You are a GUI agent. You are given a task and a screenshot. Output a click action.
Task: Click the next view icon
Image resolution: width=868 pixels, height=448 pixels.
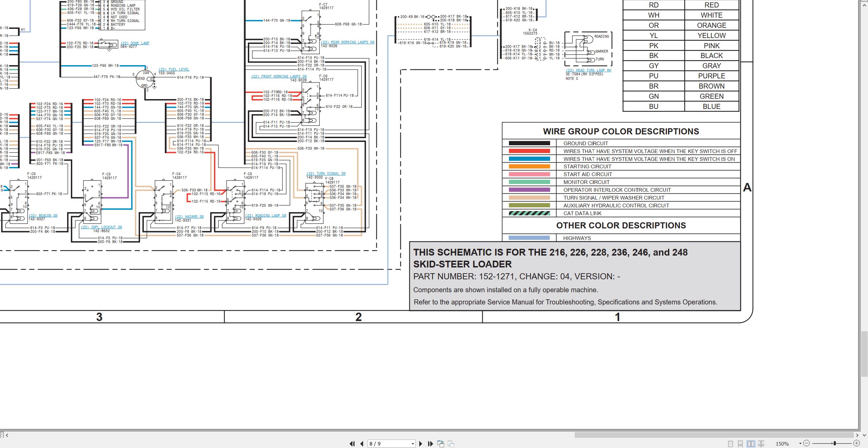(x=451, y=444)
